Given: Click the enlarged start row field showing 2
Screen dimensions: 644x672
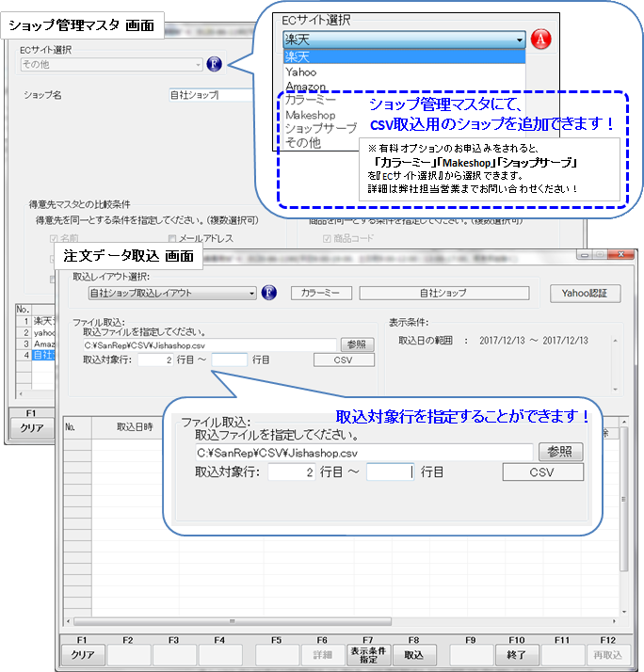Looking at the screenshot, I should (292, 472).
